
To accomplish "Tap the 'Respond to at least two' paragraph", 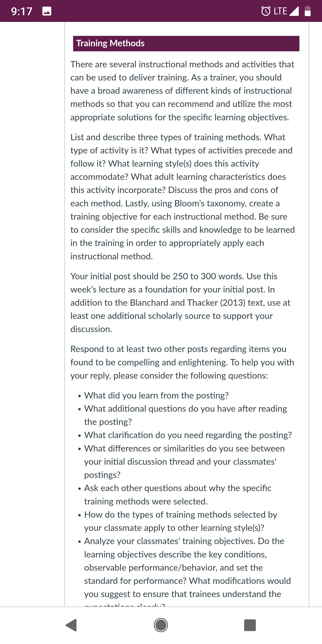I will [182, 362].
